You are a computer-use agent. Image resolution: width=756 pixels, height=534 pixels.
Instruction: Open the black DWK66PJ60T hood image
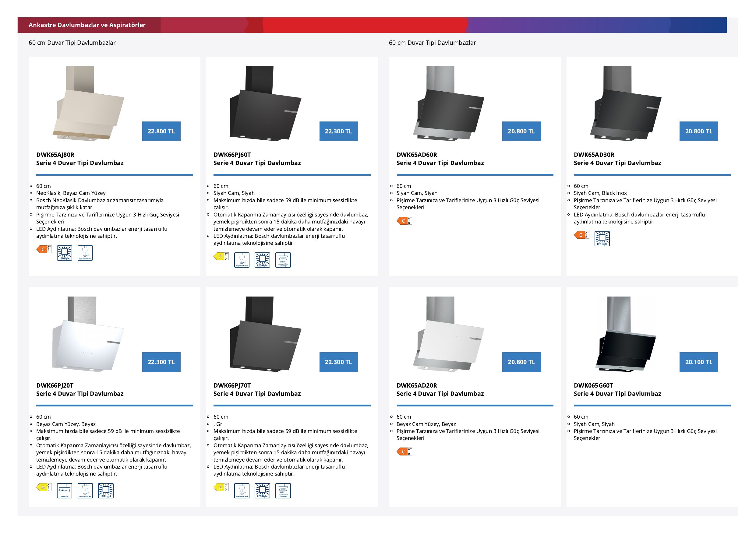tap(265, 103)
